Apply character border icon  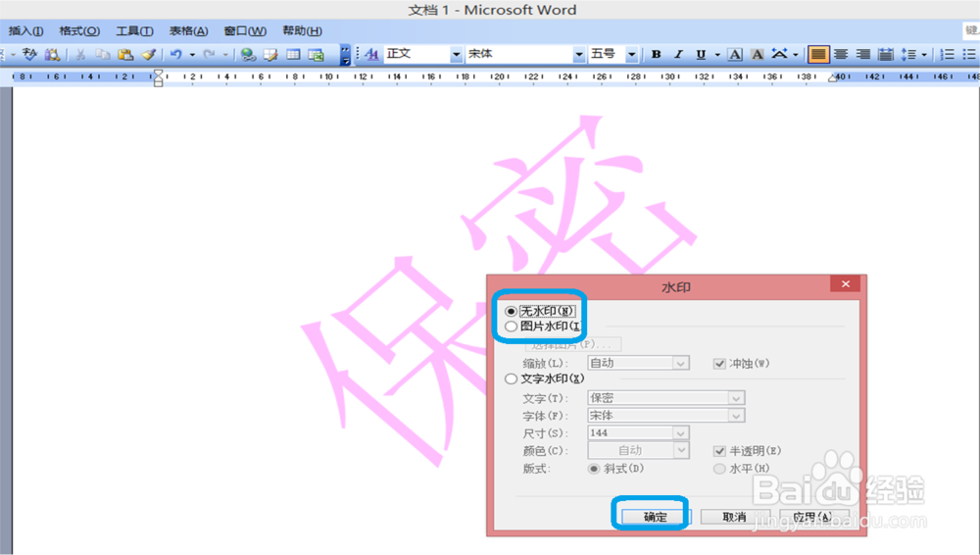click(x=735, y=55)
